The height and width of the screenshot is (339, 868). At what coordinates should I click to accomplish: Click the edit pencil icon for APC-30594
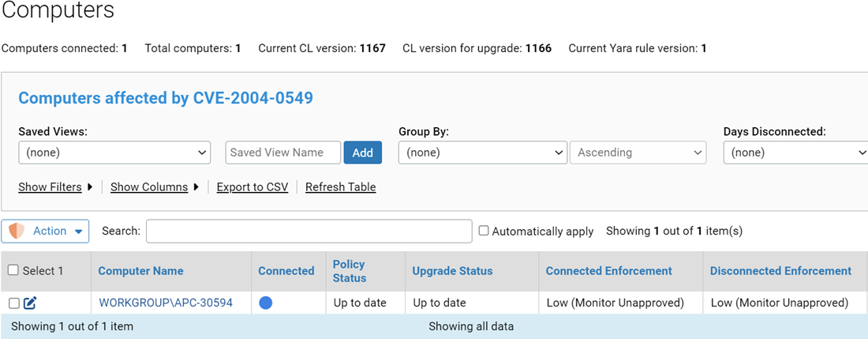(30, 303)
